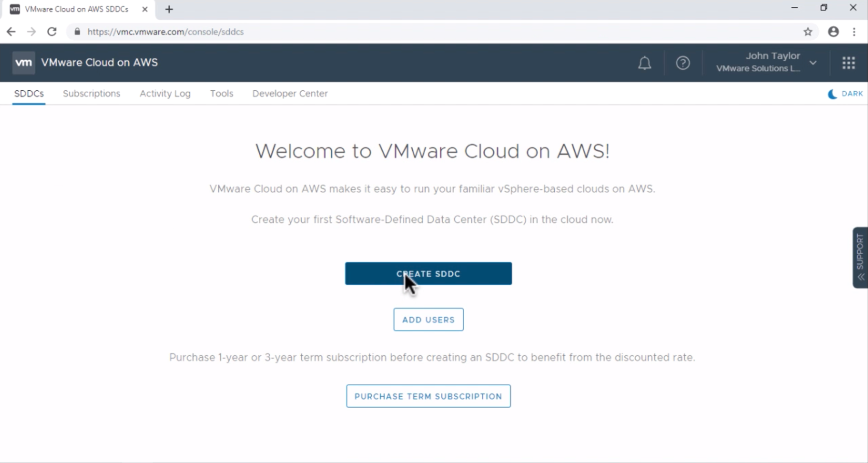Image resolution: width=868 pixels, height=463 pixels.
Task: Open the notifications bell
Action: click(x=645, y=63)
